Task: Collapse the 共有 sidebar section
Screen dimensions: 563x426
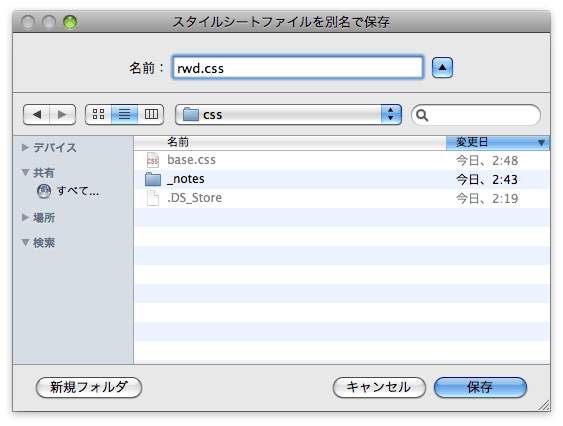Action: [25, 172]
